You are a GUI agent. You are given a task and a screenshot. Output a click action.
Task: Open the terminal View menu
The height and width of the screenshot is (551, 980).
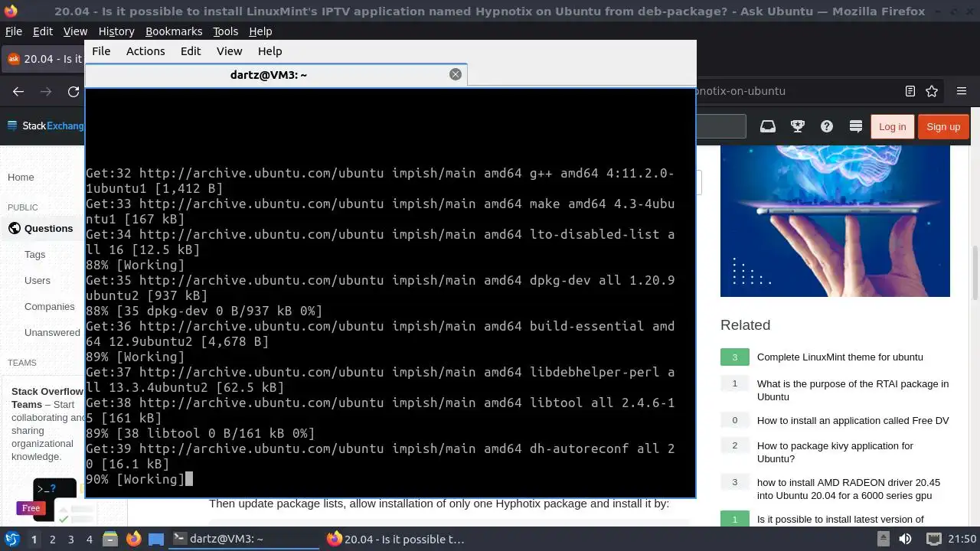(x=229, y=51)
